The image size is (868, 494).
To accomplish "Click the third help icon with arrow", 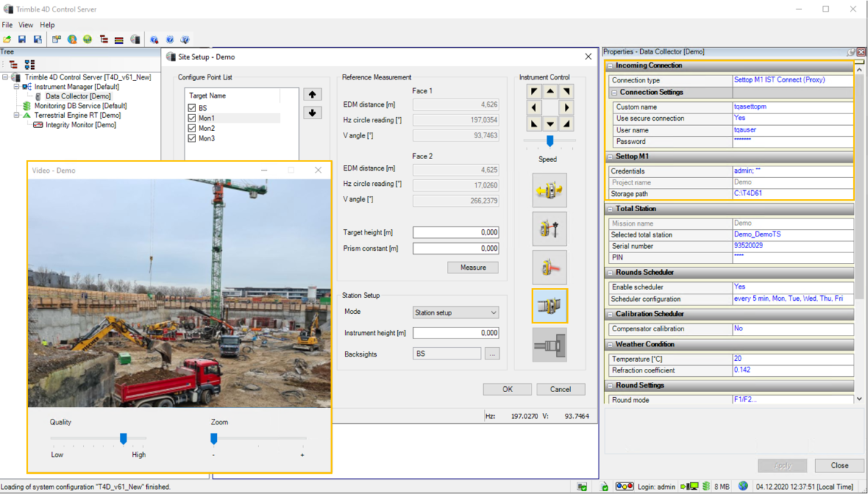I will 185,40.
